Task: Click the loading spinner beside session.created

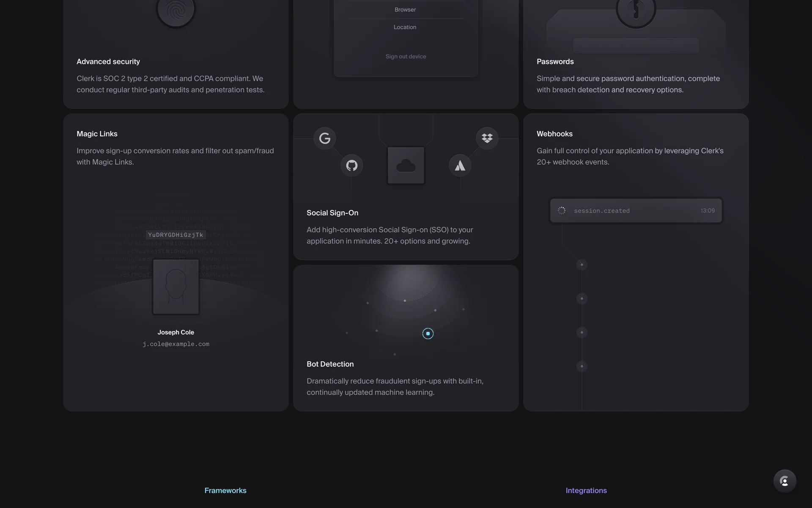Action: click(562, 210)
